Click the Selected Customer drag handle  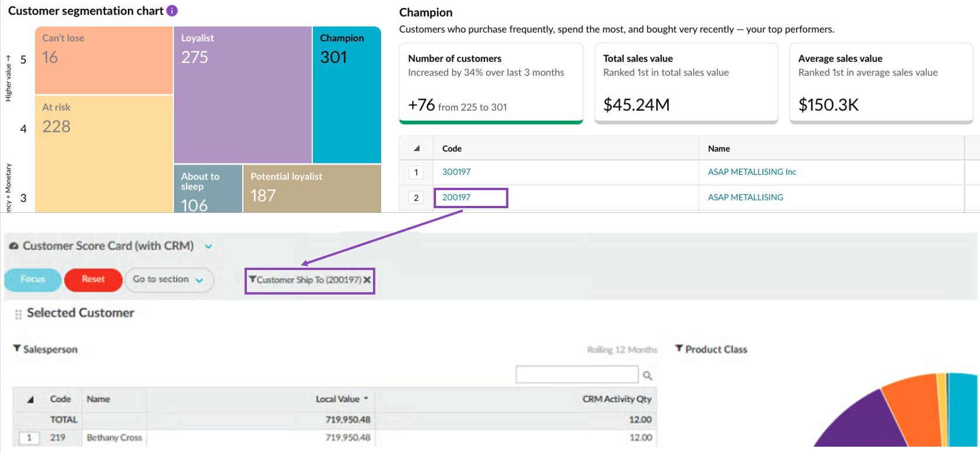coord(18,314)
